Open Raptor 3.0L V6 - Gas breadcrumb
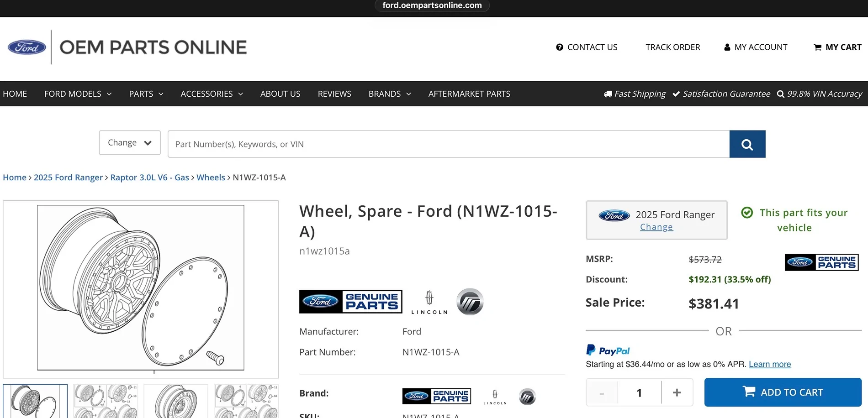 [x=149, y=178]
